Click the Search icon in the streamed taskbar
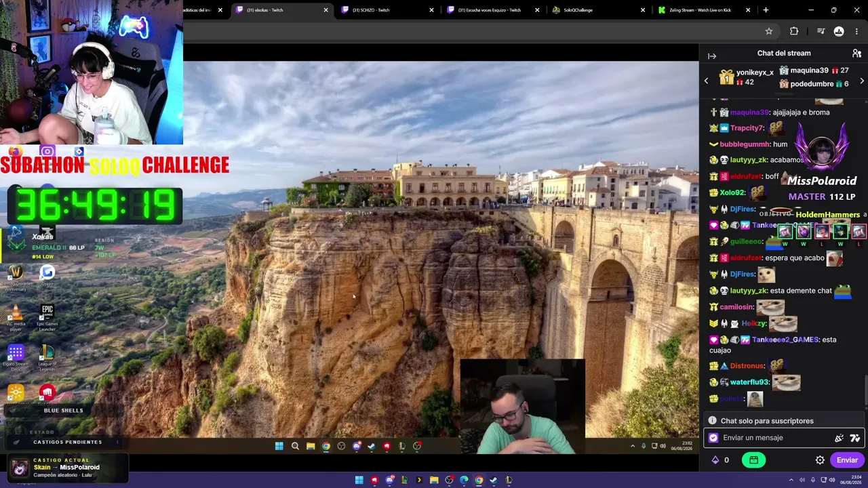 point(295,446)
